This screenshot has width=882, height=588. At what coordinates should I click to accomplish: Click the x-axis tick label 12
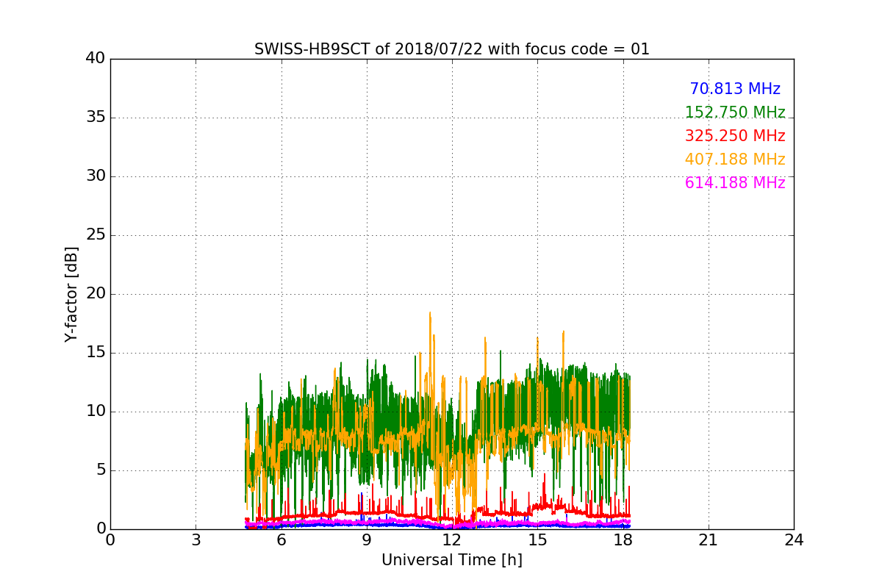pos(452,539)
